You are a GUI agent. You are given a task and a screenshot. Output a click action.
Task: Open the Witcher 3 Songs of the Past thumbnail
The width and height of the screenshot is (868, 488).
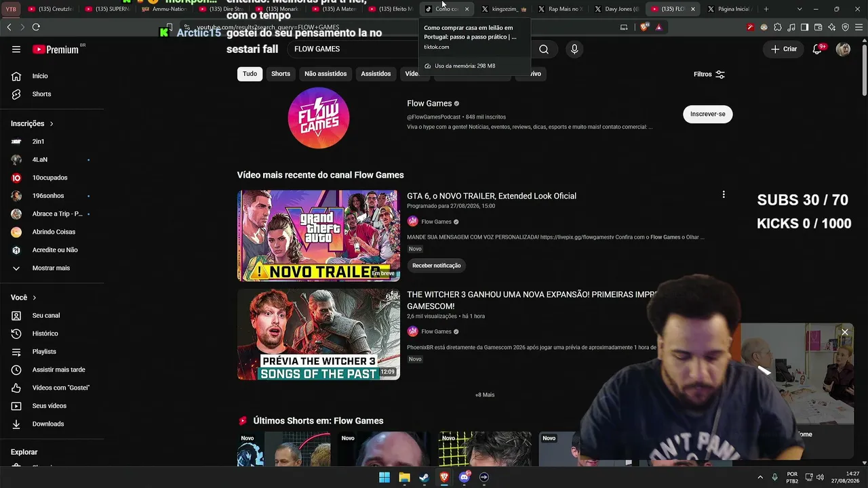point(319,335)
